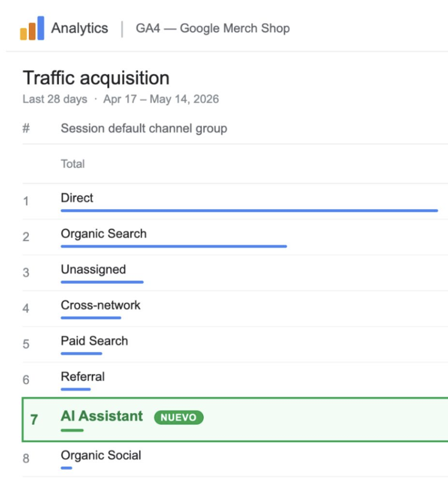The image size is (448, 480).
Task: Click the NUEVO badge
Action: 178,418
